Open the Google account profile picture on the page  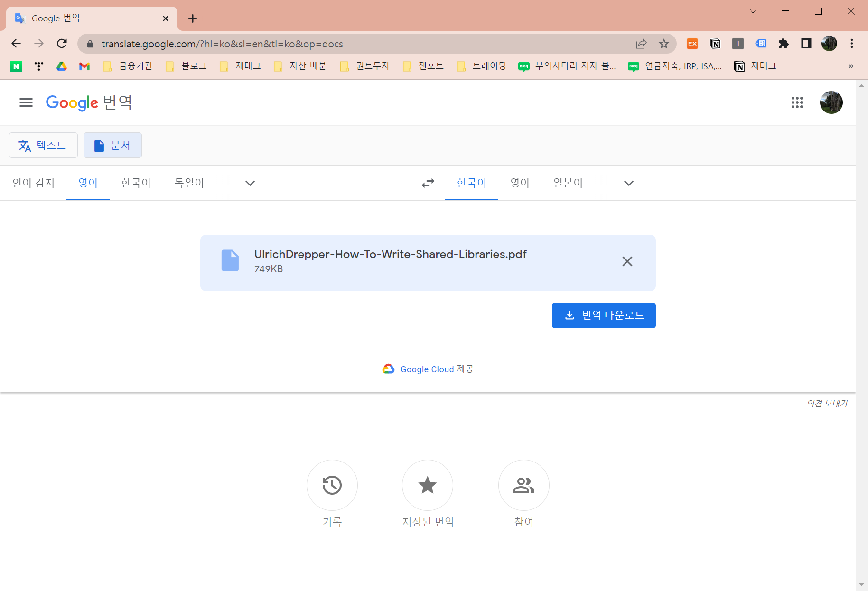[831, 102]
